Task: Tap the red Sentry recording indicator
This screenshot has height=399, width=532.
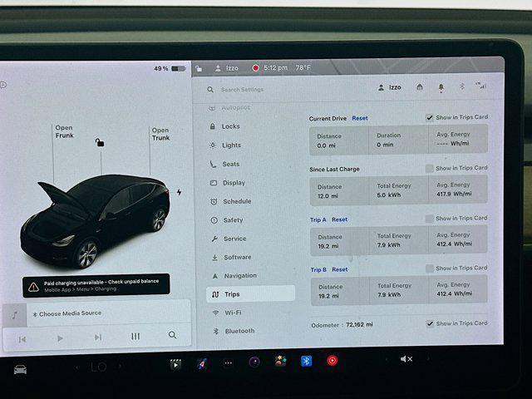Action: click(x=255, y=68)
